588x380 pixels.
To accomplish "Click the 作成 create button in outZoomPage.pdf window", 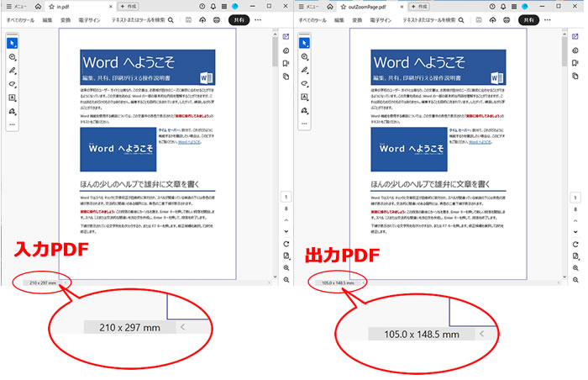I will [x=419, y=7].
